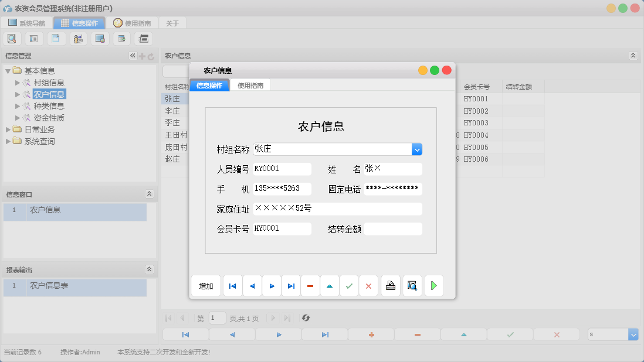The height and width of the screenshot is (362, 644).
Task: Click the green checkmark confirm icon in the dialog
Action: 350,286
